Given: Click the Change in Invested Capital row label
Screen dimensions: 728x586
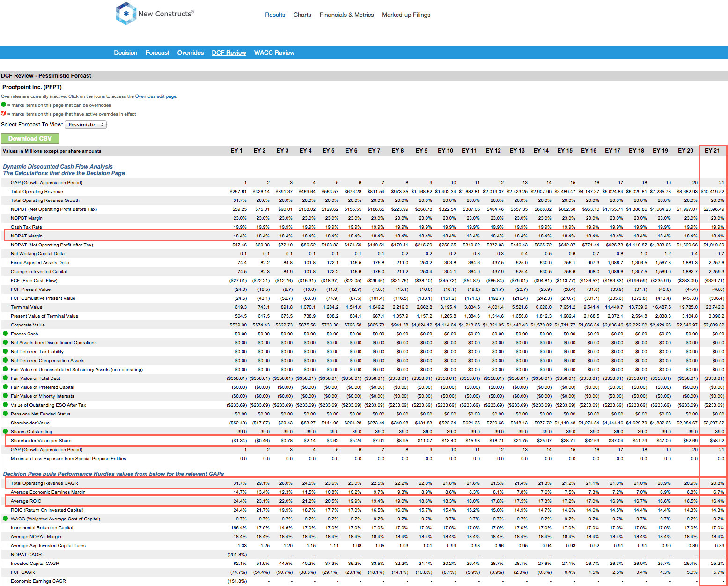Looking at the screenshot, I should (39, 272).
